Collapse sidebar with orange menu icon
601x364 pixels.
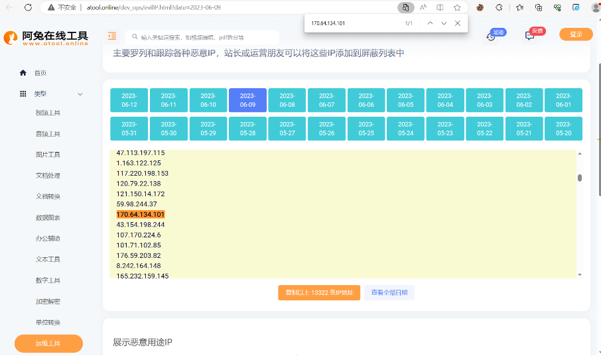(x=112, y=36)
